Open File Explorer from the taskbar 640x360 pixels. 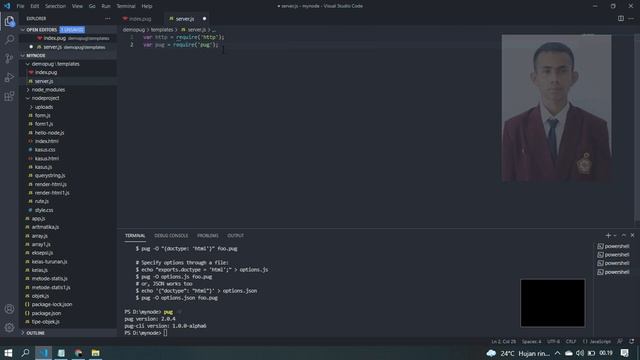coord(96,353)
